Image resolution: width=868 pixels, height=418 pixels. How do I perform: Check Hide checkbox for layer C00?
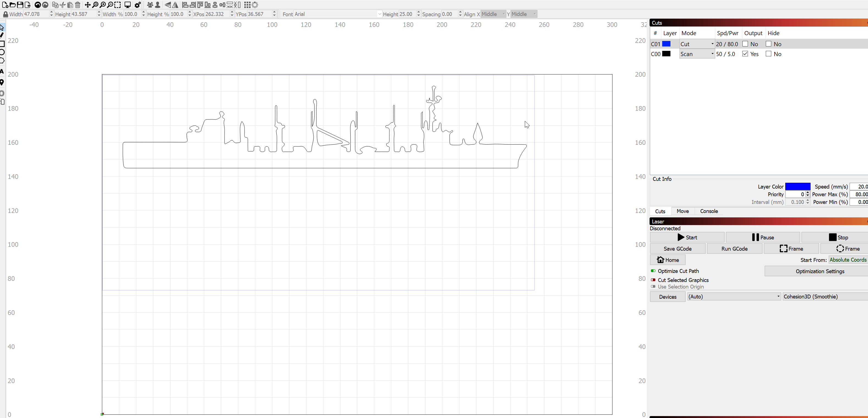click(768, 54)
